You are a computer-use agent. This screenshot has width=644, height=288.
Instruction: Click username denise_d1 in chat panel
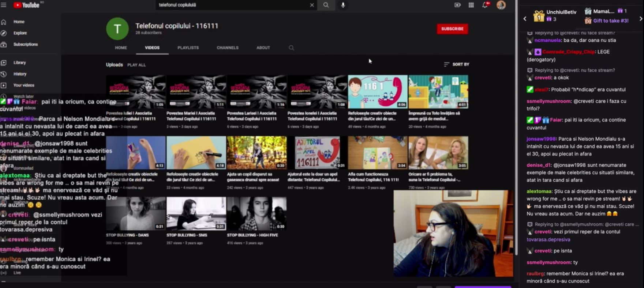pyautogui.click(x=539, y=165)
